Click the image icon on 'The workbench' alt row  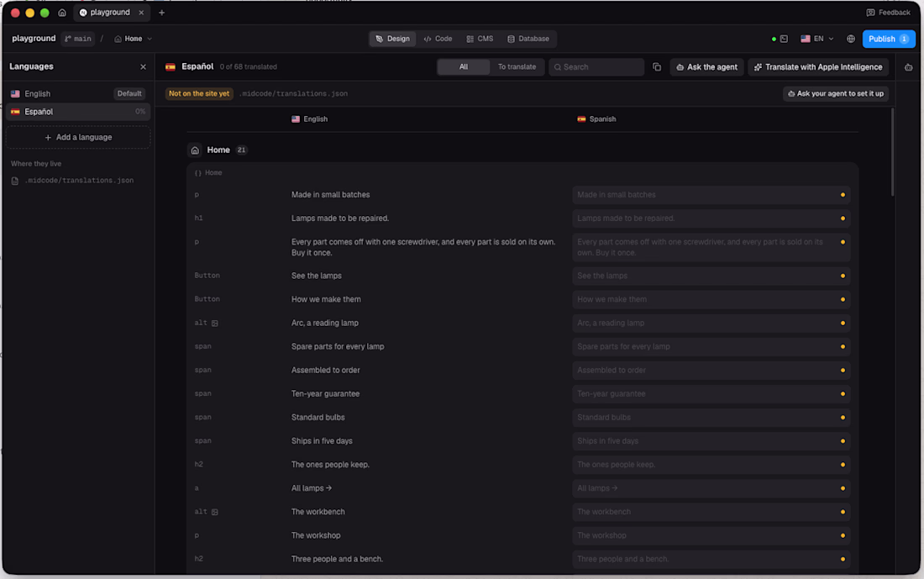point(215,512)
